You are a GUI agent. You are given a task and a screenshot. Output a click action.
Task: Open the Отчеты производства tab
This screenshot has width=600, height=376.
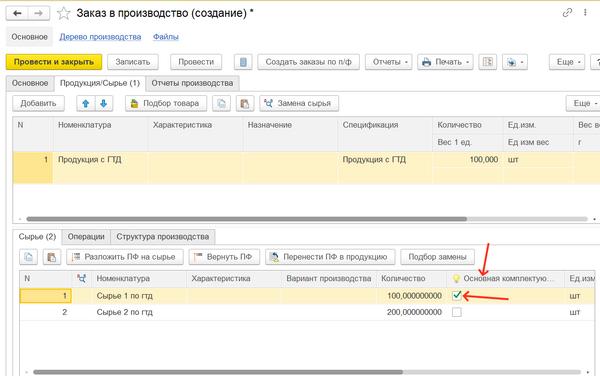click(x=192, y=83)
